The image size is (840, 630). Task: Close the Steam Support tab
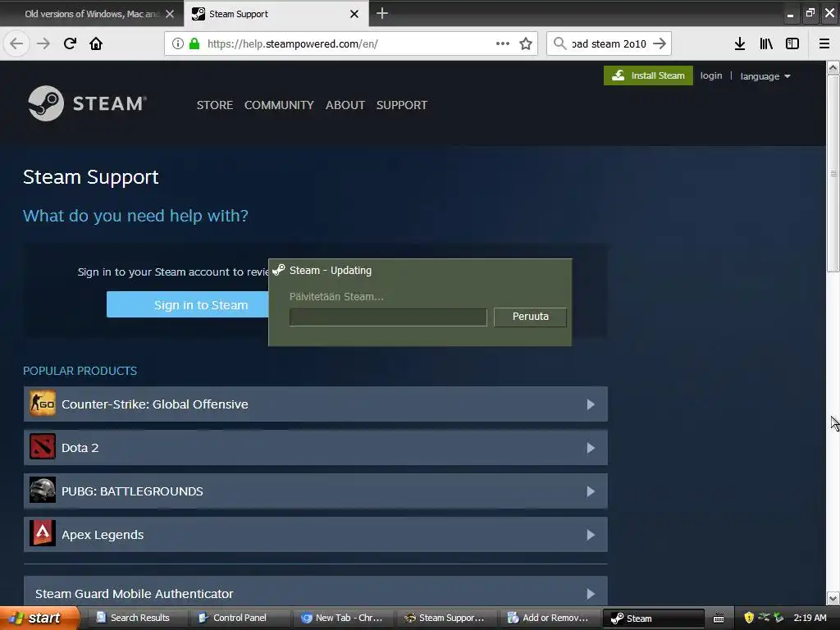click(354, 14)
